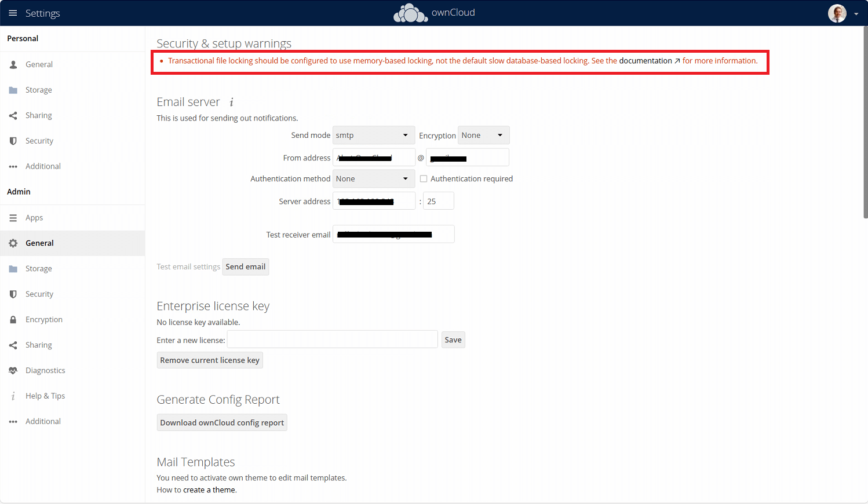Click the Admin Security shield icon

[13, 294]
